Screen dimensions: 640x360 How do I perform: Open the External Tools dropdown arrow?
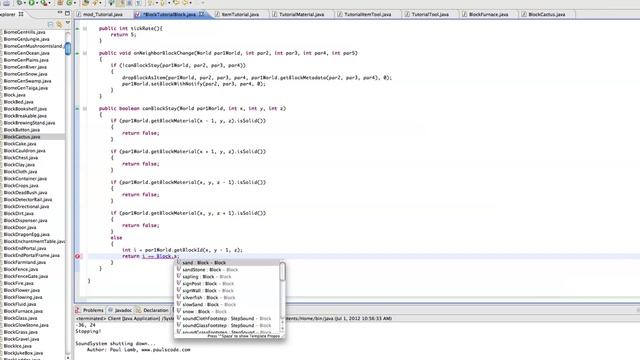[49, 3]
